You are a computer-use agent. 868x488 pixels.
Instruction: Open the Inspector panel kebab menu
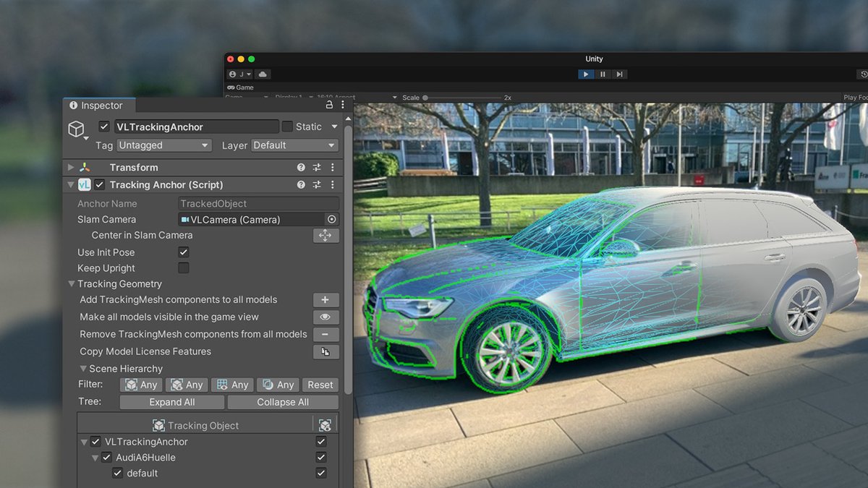341,106
